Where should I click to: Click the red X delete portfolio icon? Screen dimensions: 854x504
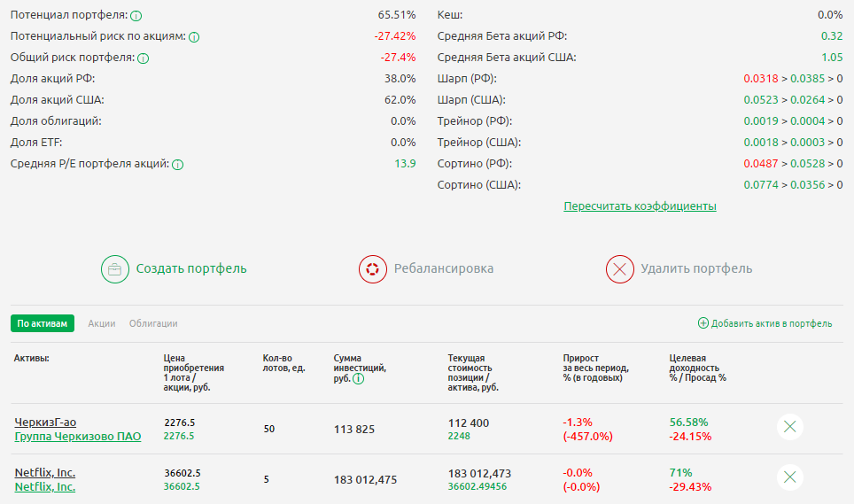[620, 269]
